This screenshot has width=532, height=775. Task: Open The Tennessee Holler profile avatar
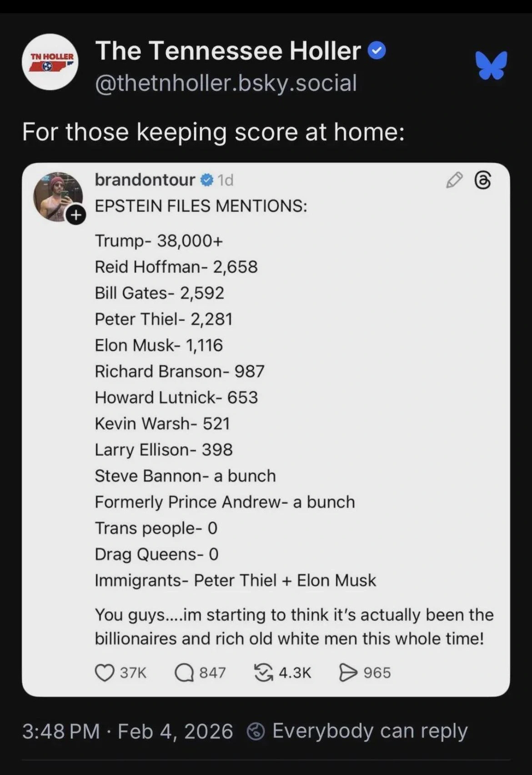click(50, 62)
